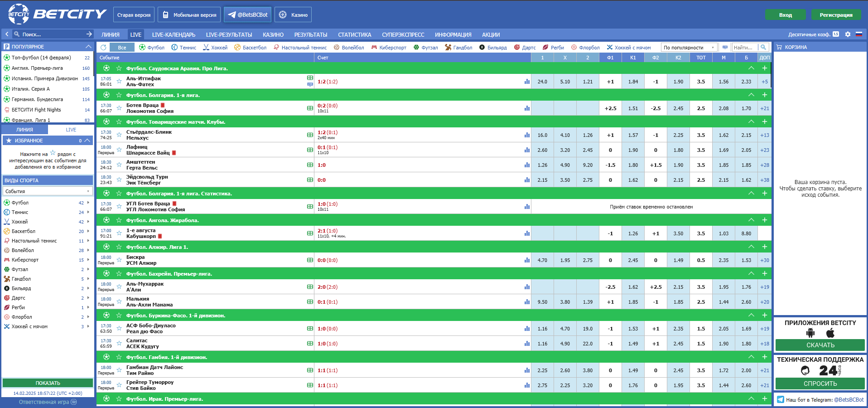Viewport: 868px width, 408px height.
Task: Filter by Волейбол in the sport bar
Action: (349, 47)
